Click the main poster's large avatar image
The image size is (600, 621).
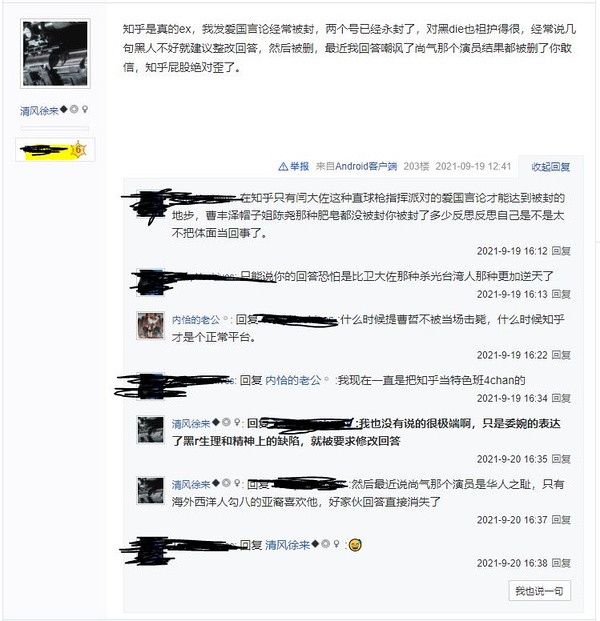(55, 53)
